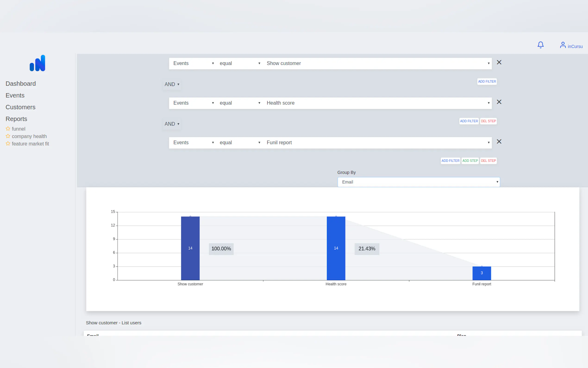Click DEL STEP under Funil report row
The height and width of the screenshot is (368, 588).
point(488,161)
